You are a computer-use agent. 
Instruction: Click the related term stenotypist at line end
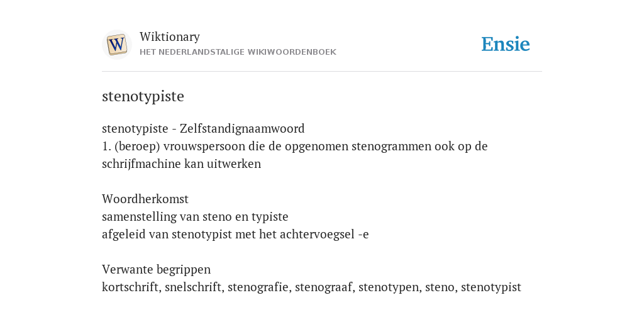point(491,287)
